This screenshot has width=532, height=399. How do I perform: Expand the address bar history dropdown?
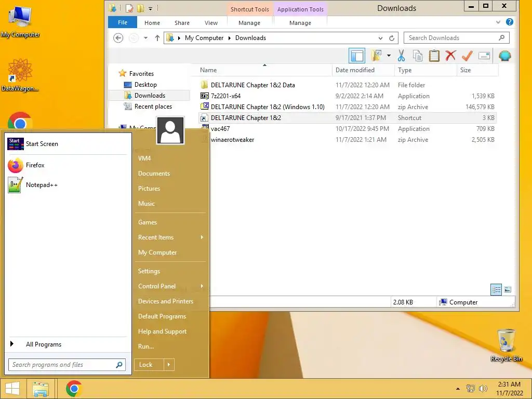380,38
